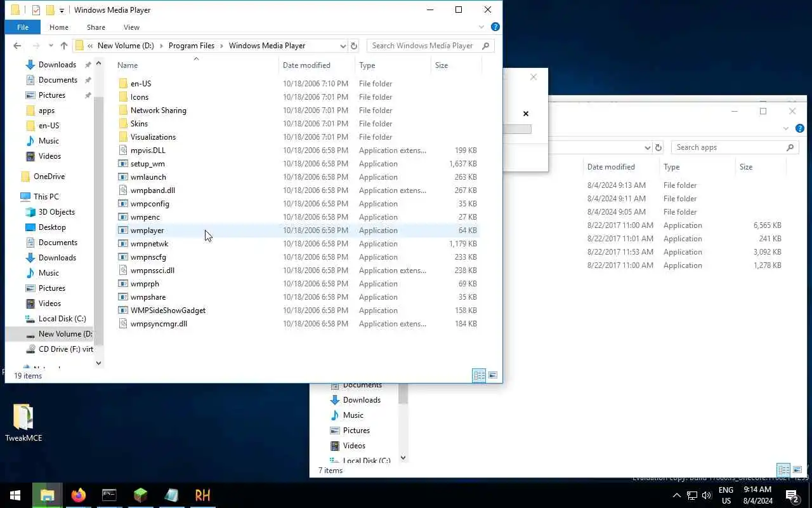The width and height of the screenshot is (812, 508).
Task: Click the File Explorer taskbar icon
Action: coord(47,495)
